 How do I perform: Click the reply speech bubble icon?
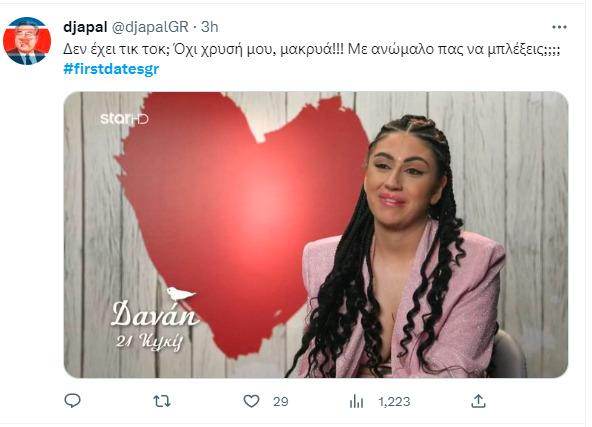coord(72,401)
